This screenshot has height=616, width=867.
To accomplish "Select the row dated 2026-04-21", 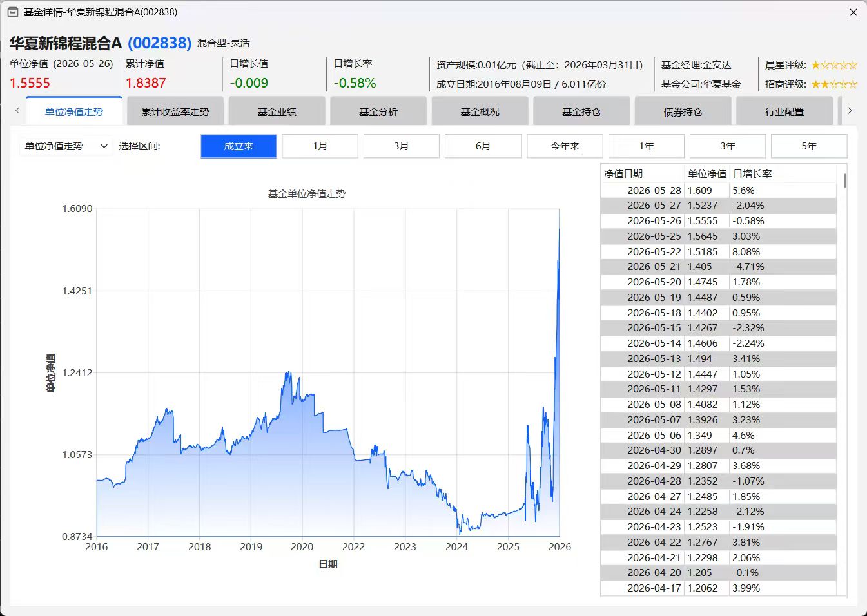I will [719, 558].
